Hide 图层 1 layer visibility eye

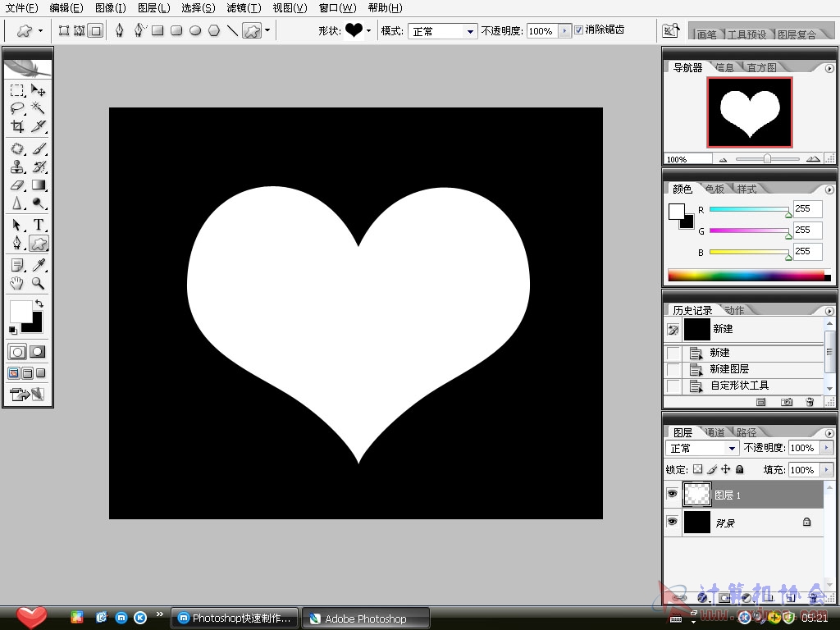[x=672, y=494]
